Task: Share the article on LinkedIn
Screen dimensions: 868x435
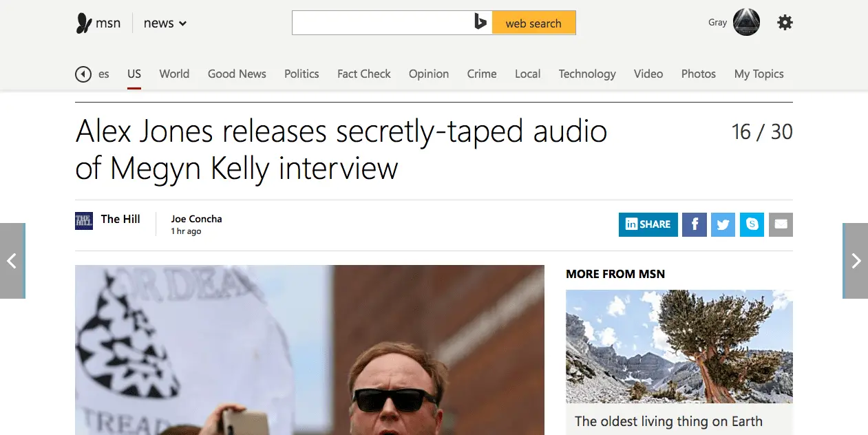Action: tap(648, 224)
